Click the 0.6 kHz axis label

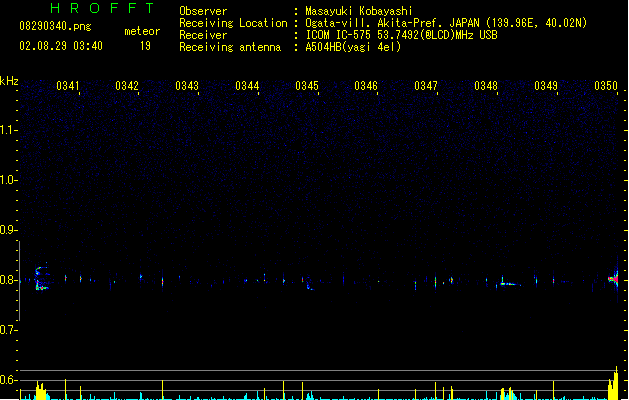[8, 380]
